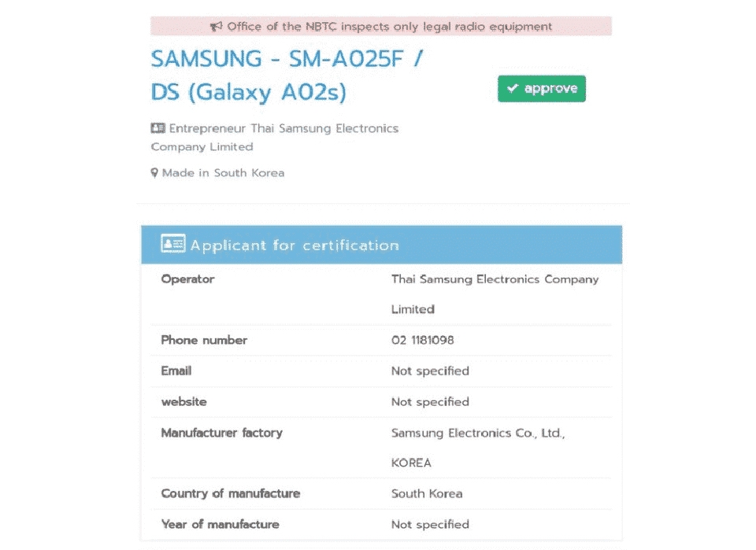The height and width of the screenshot is (550, 756).
Task: Click the ID card icon beside Entrepreneur
Action: [x=157, y=128]
